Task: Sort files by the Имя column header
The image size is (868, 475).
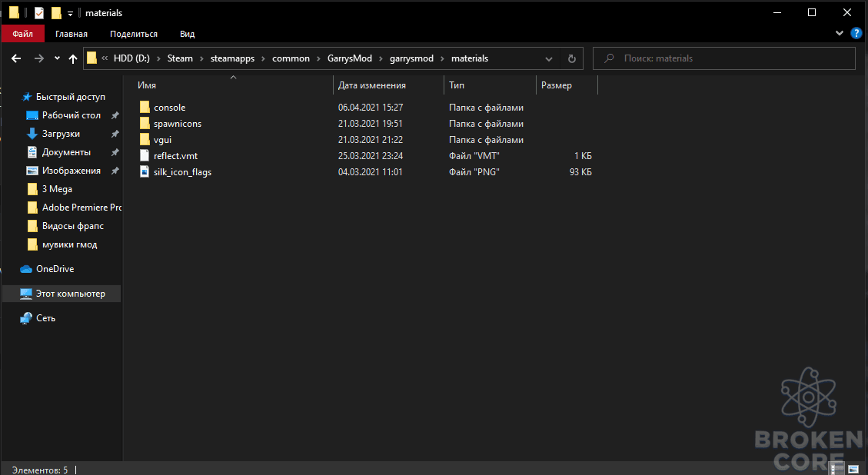Action: point(234,85)
